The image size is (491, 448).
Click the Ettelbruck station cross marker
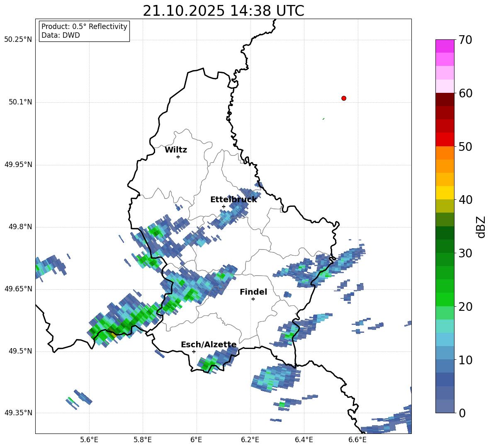pos(224,206)
